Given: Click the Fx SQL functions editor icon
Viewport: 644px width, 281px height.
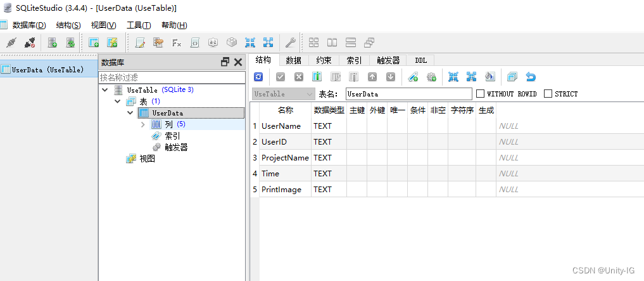Looking at the screenshot, I should pos(177,43).
